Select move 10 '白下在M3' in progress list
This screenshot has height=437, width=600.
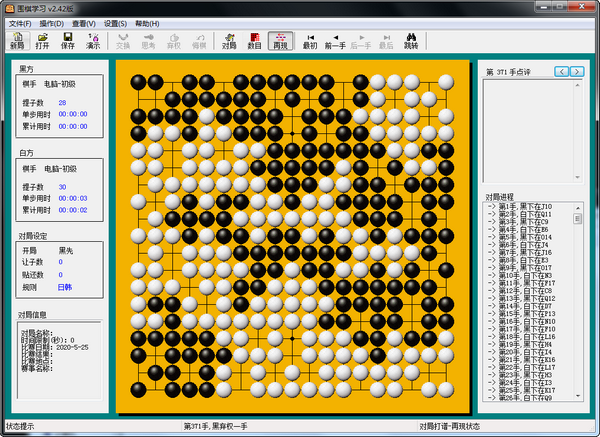point(528,275)
